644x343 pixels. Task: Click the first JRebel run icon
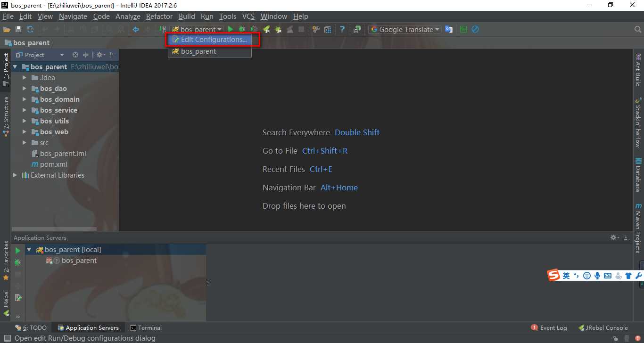[266, 29]
